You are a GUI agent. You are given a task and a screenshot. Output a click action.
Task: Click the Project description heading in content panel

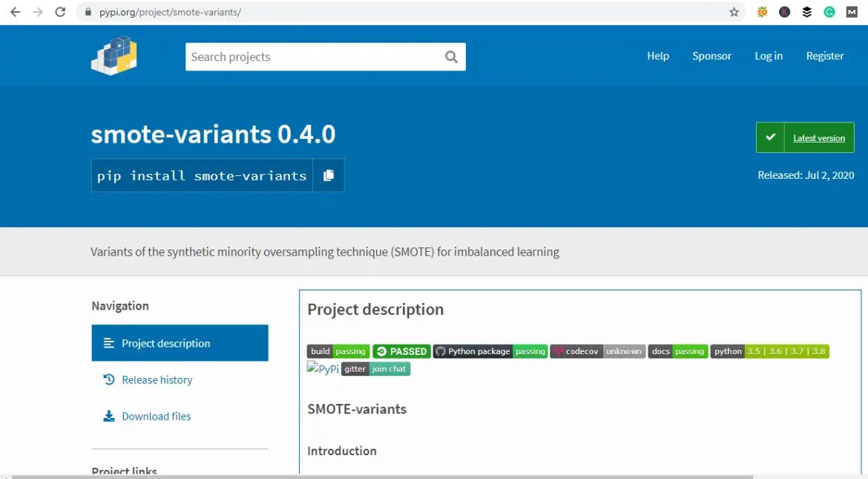pyautogui.click(x=375, y=310)
